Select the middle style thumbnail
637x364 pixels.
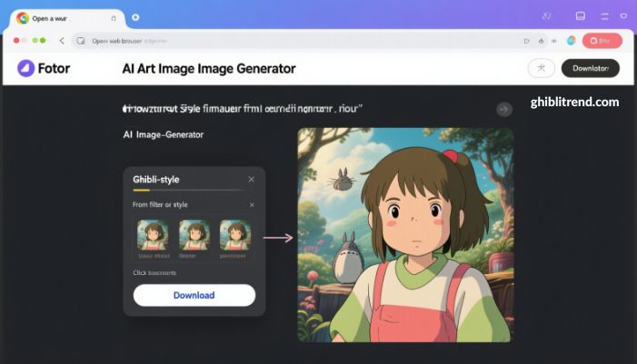tap(194, 235)
